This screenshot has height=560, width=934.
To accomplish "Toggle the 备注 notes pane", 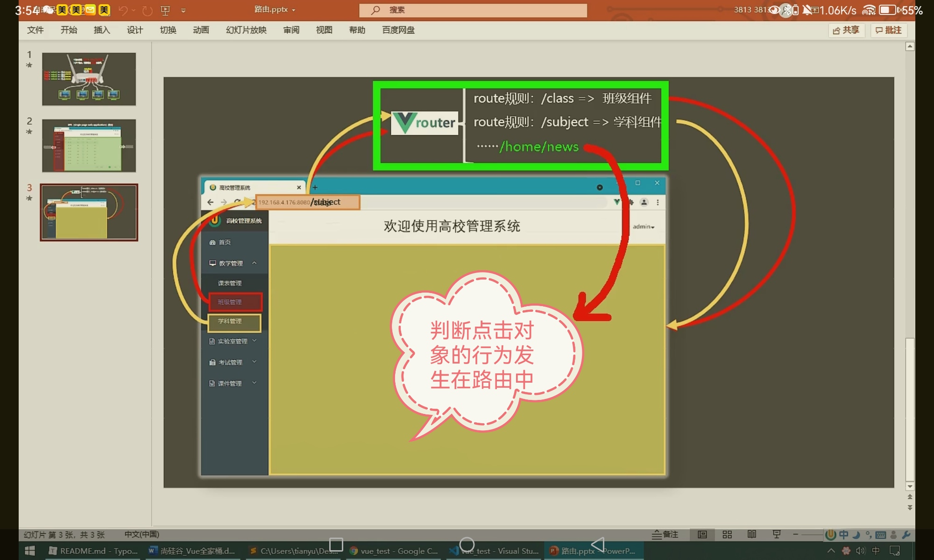I will [665, 535].
